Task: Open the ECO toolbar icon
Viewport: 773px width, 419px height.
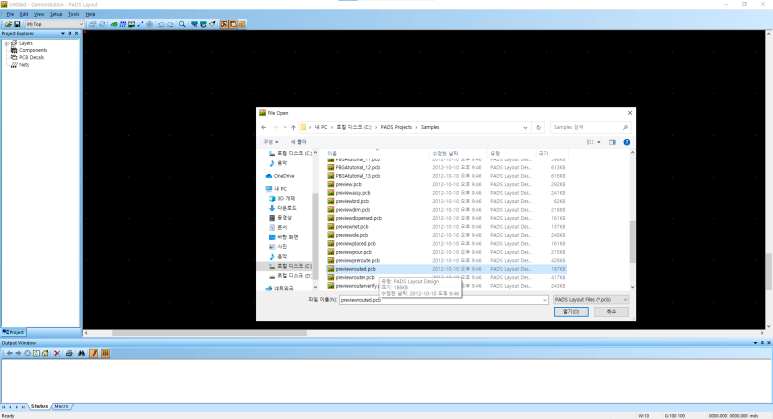Action: [141, 24]
